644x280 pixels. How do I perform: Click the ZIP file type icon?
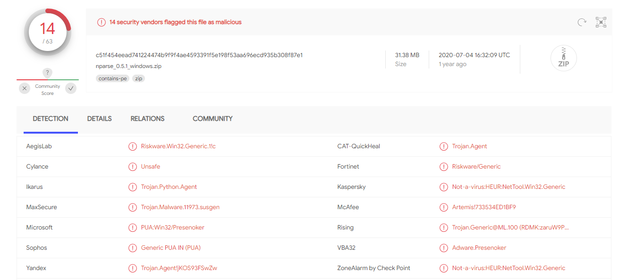(x=564, y=59)
